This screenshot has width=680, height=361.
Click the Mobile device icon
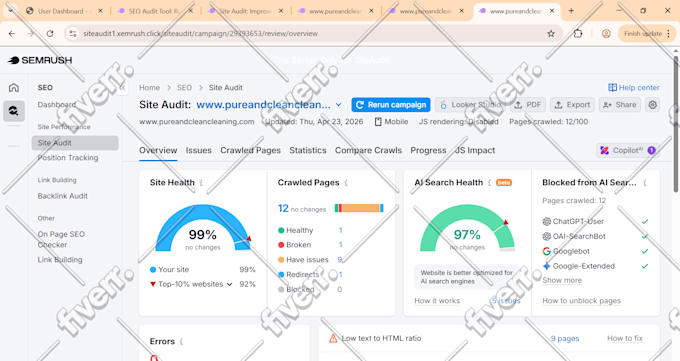pos(378,122)
